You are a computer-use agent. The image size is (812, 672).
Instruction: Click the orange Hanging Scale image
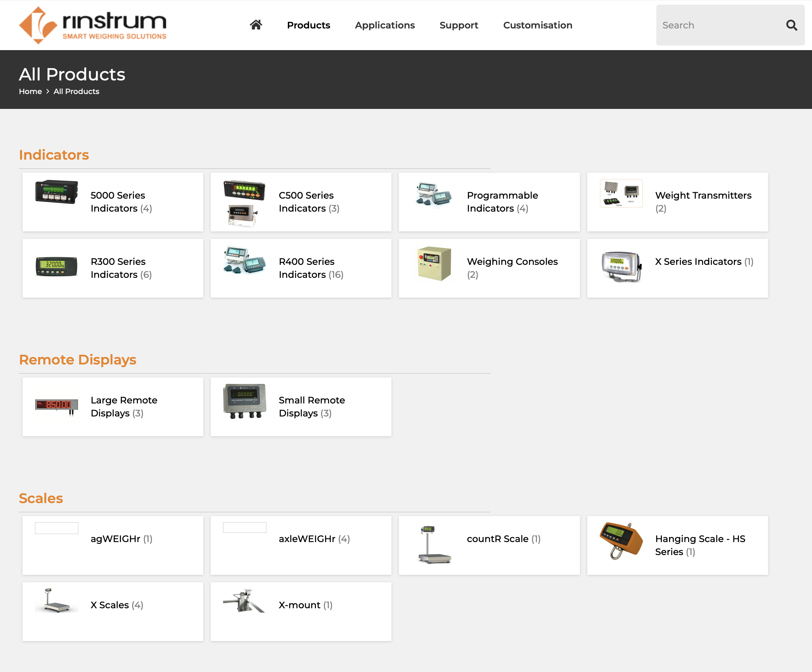[621, 541]
